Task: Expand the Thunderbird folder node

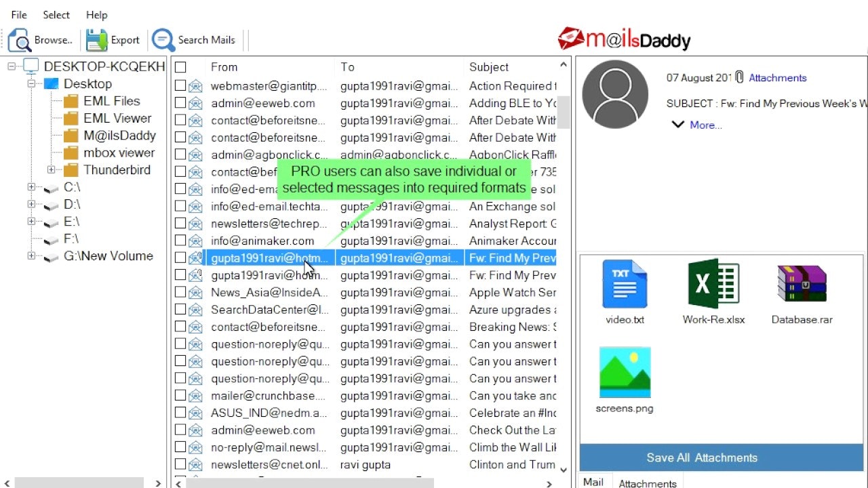Action: tap(51, 169)
